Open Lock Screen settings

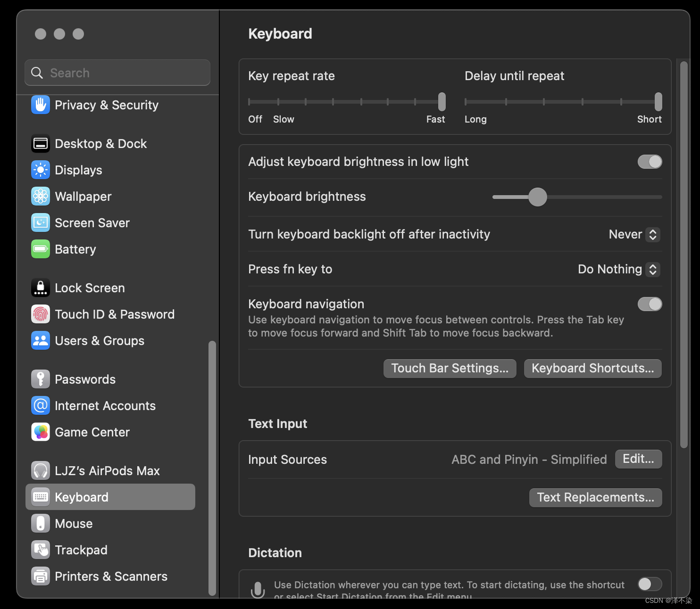click(90, 288)
